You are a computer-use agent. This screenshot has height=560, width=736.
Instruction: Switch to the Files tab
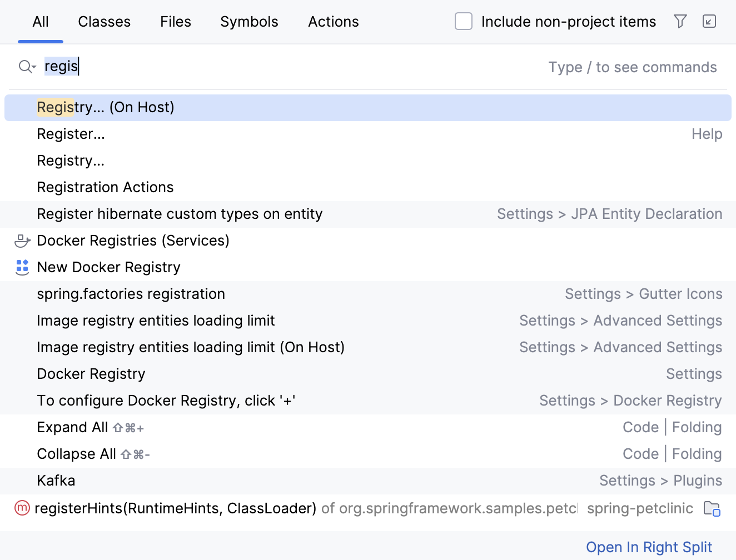tap(176, 22)
